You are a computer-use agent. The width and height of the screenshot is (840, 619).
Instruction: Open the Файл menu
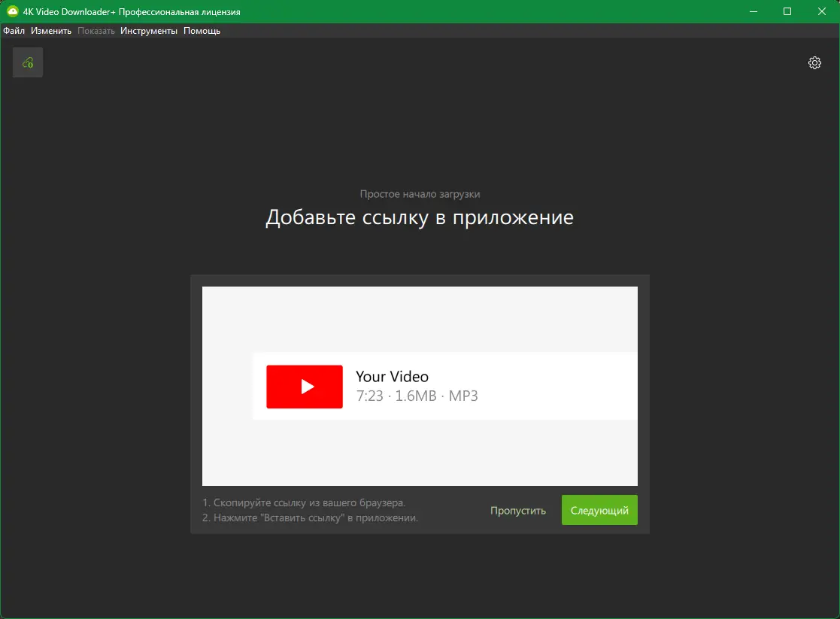click(x=12, y=31)
